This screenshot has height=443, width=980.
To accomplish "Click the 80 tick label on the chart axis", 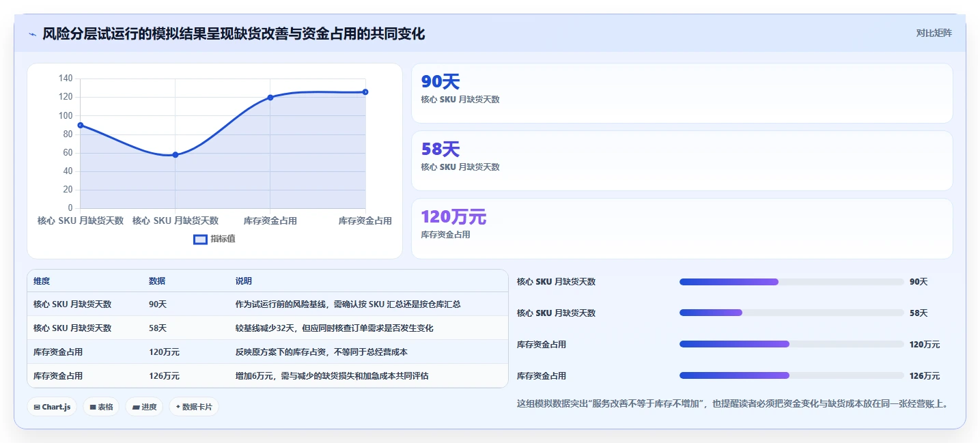I will 68,134.
